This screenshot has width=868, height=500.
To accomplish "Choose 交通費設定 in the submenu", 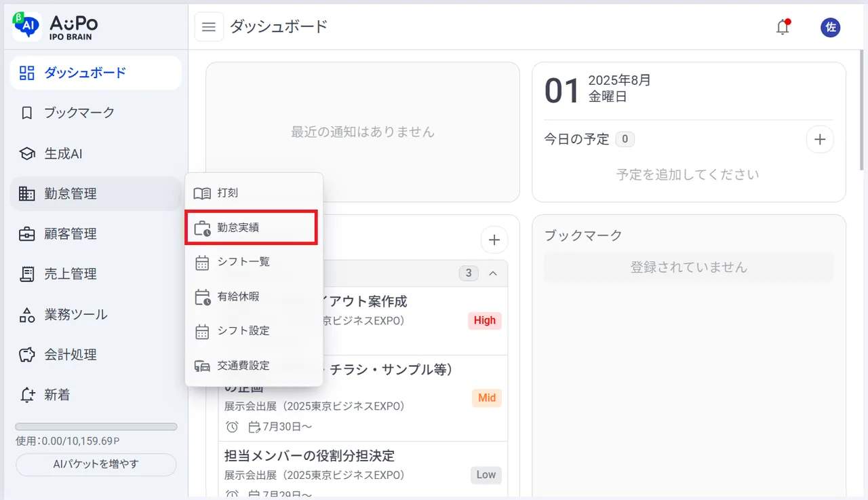I will 254,366.
